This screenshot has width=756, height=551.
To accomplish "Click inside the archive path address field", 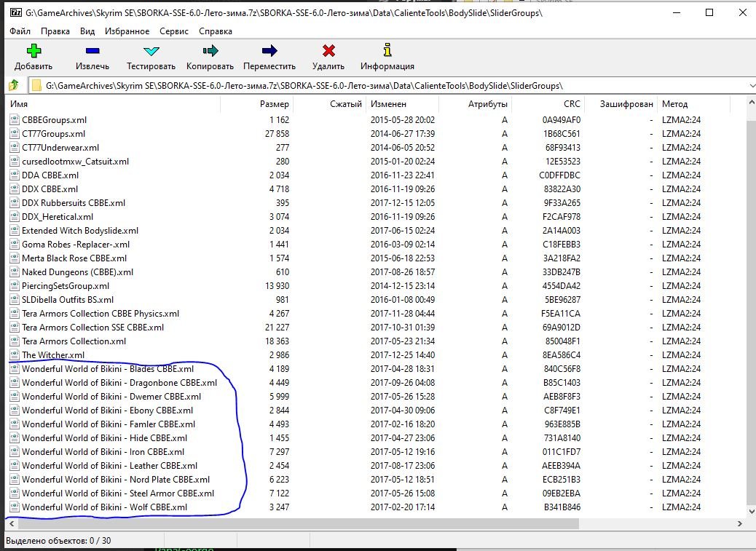I will pyautogui.click(x=364, y=86).
